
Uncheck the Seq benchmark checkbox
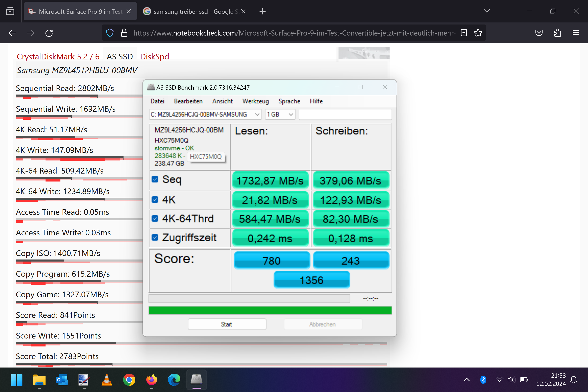[x=155, y=179]
